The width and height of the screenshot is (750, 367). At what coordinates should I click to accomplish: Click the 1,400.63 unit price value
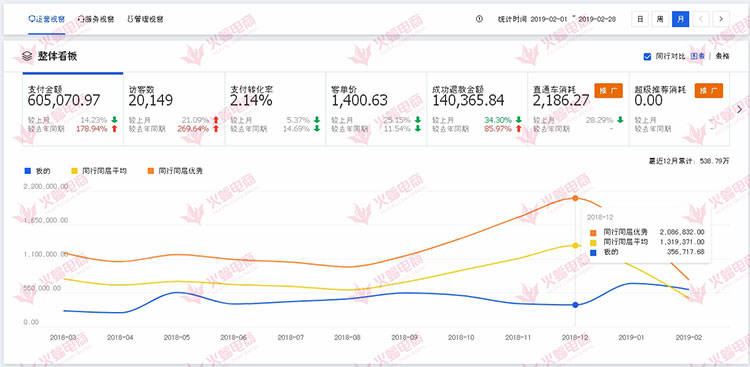[359, 100]
